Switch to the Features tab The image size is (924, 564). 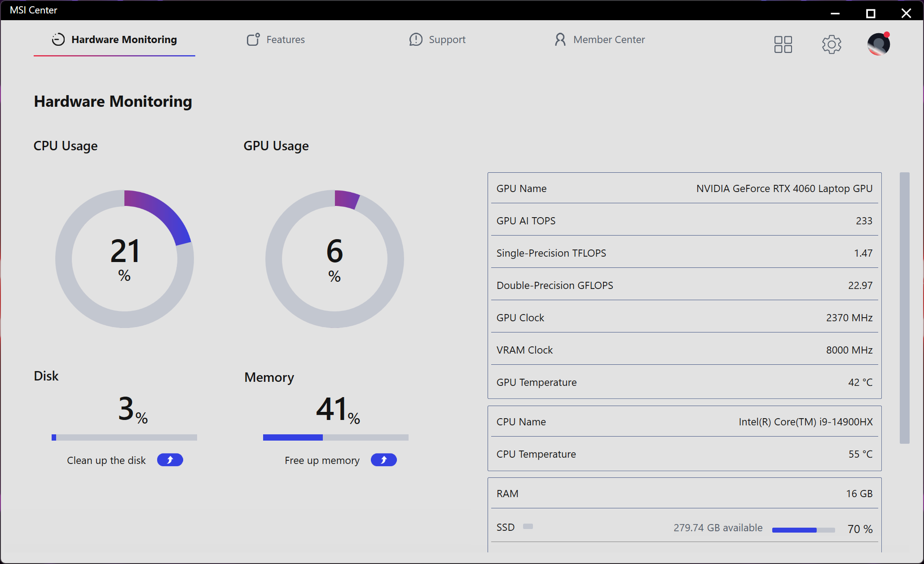pos(286,39)
